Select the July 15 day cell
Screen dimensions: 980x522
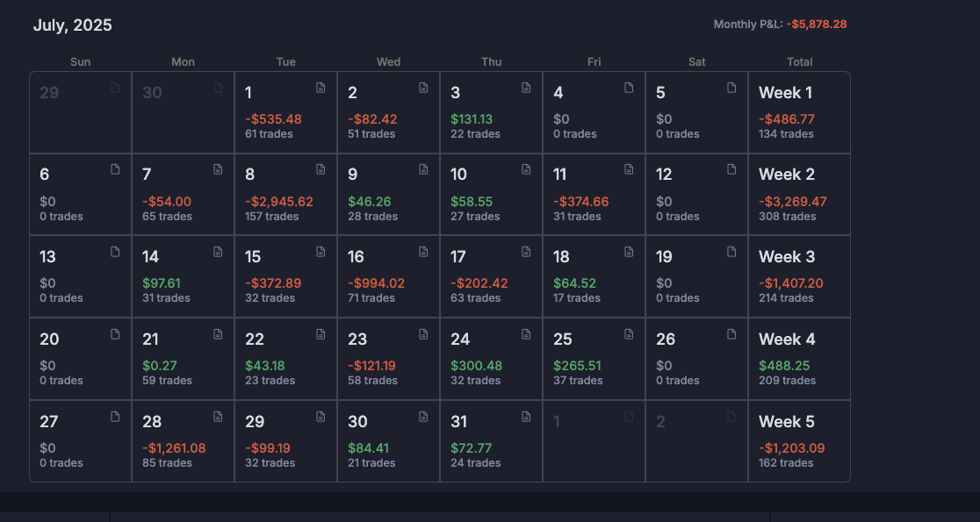click(x=285, y=275)
